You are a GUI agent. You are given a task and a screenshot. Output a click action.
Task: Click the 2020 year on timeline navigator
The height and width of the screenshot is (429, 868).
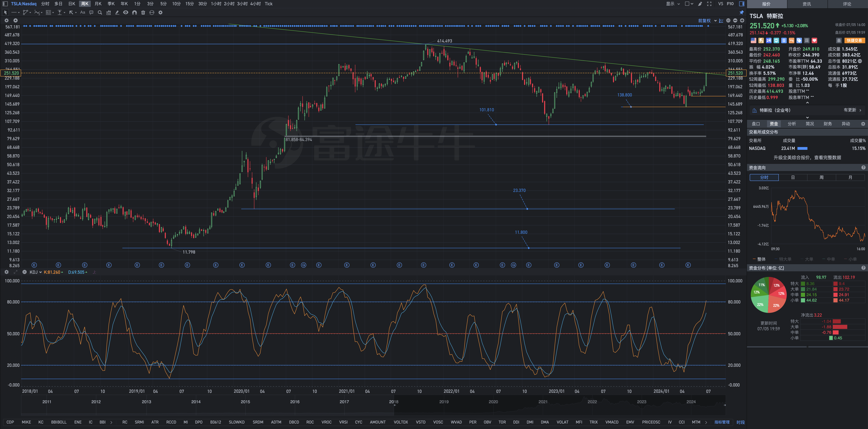click(x=493, y=402)
